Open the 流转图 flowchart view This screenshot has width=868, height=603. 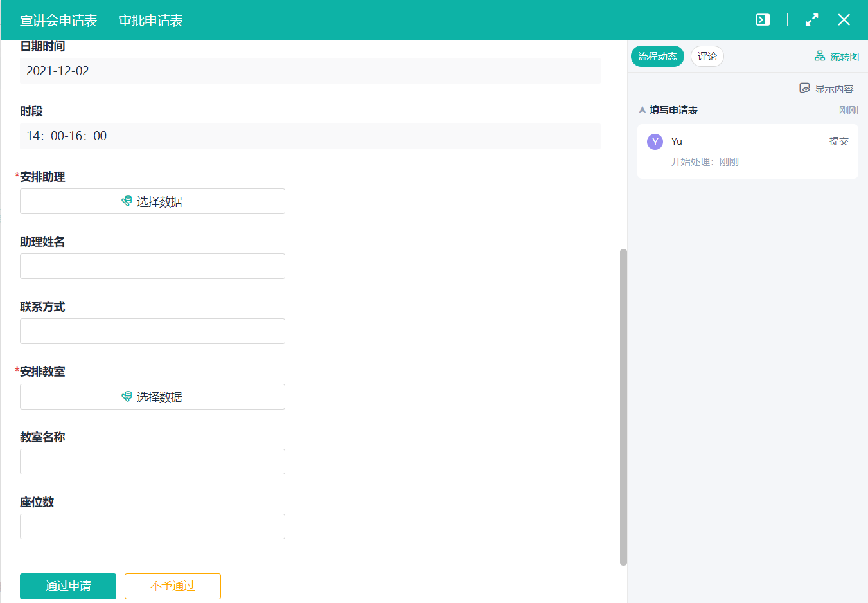click(837, 57)
